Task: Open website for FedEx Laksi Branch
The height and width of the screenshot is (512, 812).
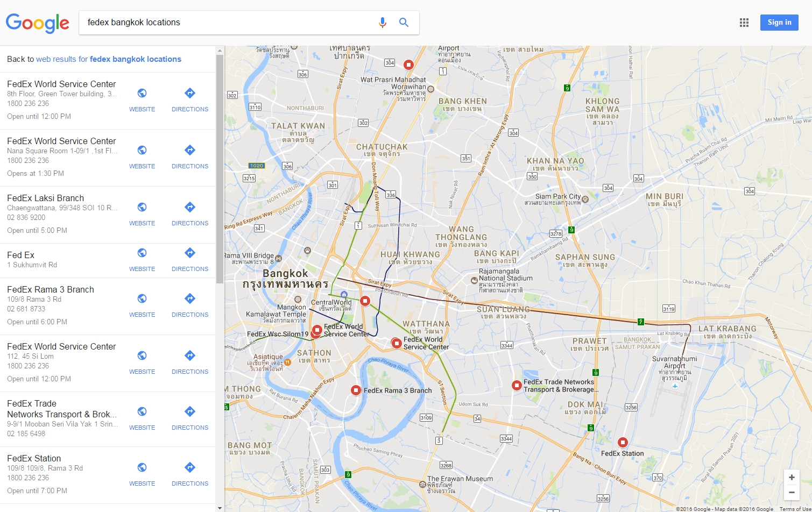Action: (x=142, y=214)
